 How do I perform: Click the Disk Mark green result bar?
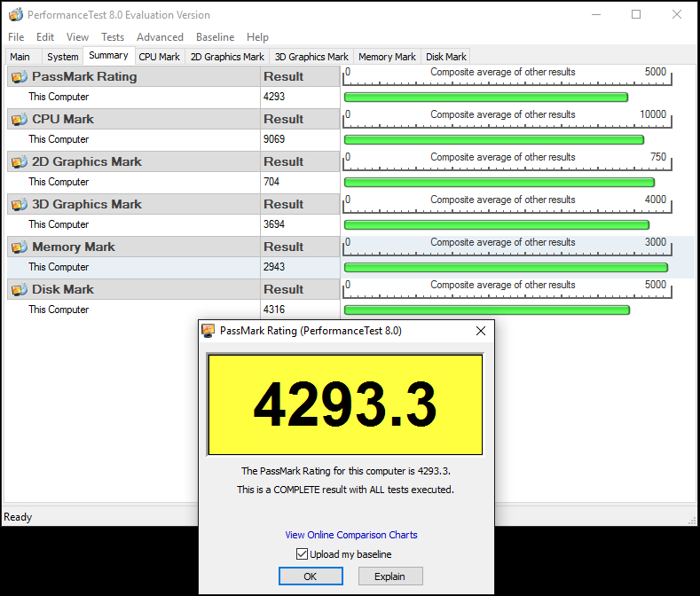tap(487, 310)
